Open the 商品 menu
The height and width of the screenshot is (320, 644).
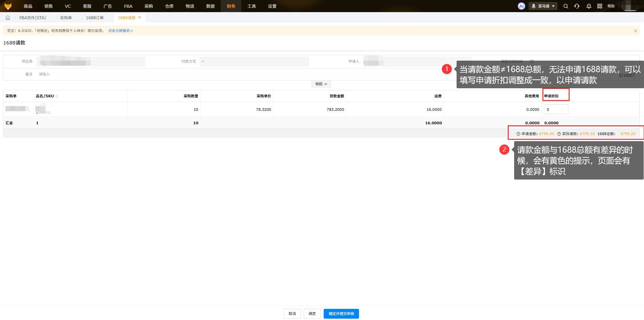pos(28,6)
